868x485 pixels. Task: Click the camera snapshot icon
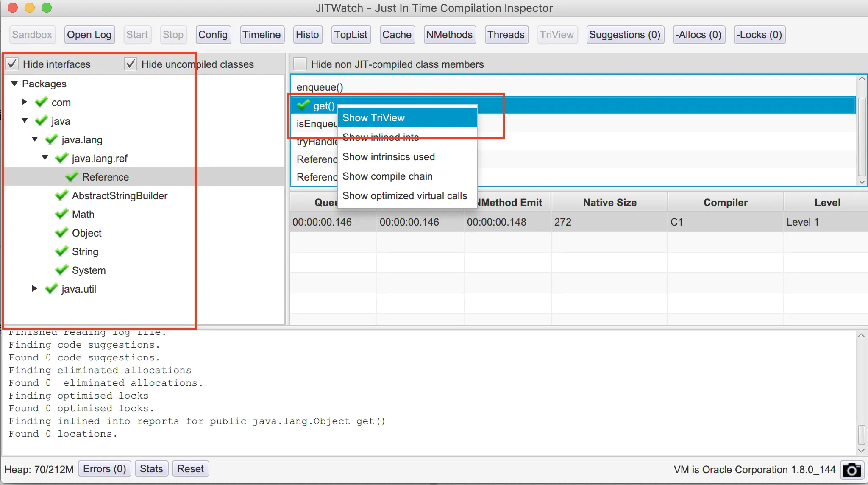point(851,470)
